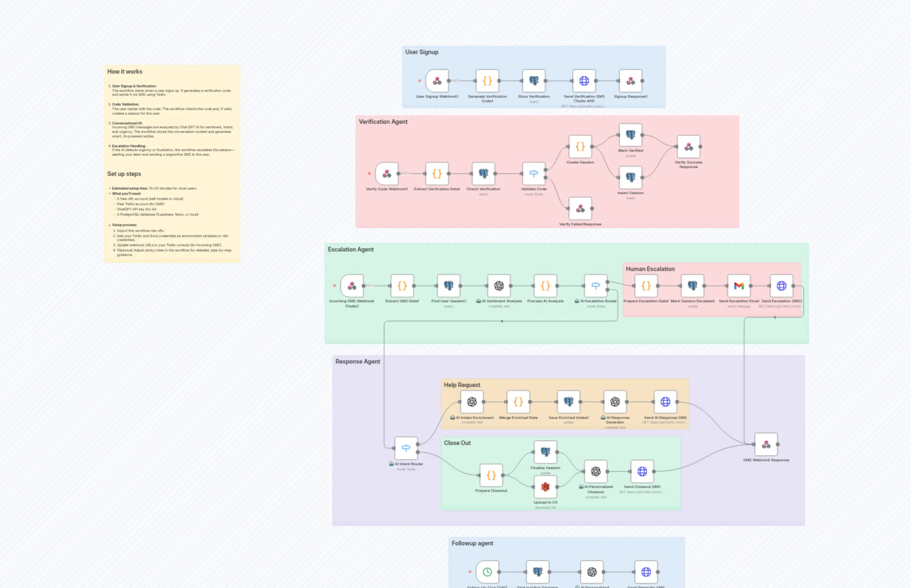Open the User Signup Webhook1 node
911x588 pixels.
coord(437,80)
